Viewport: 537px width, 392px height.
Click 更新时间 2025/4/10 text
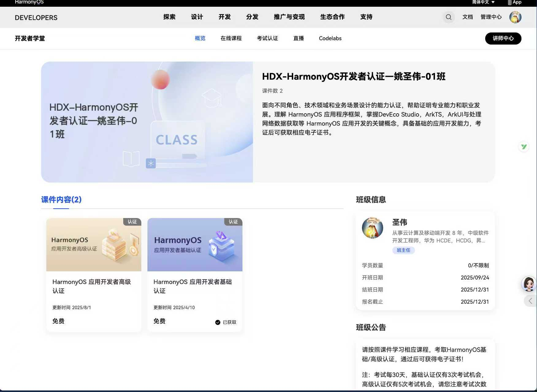pyautogui.click(x=174, y=307)
